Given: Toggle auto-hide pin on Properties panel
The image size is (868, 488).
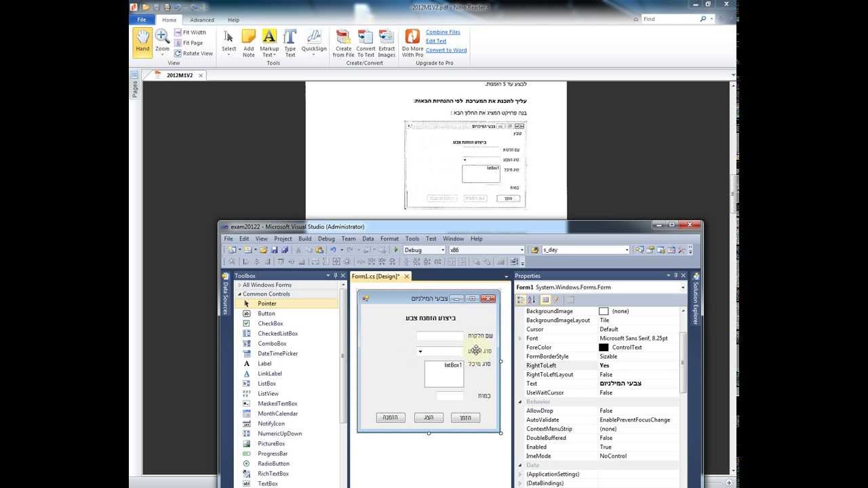Looking at the screenshot, I should click(675, 276).
